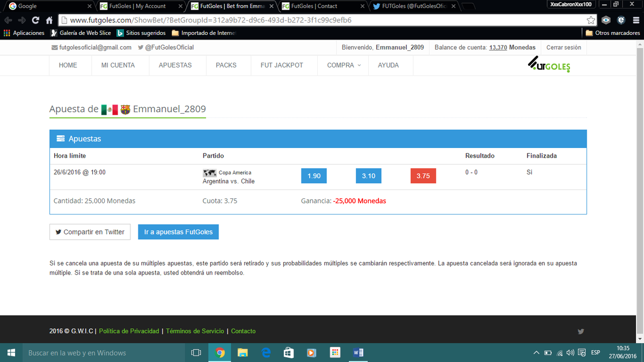Open the Importado de Internet bookmarks folder
The width and height of the screenshot is (644, 362).
pyautogui.click(x=204, y=33)
